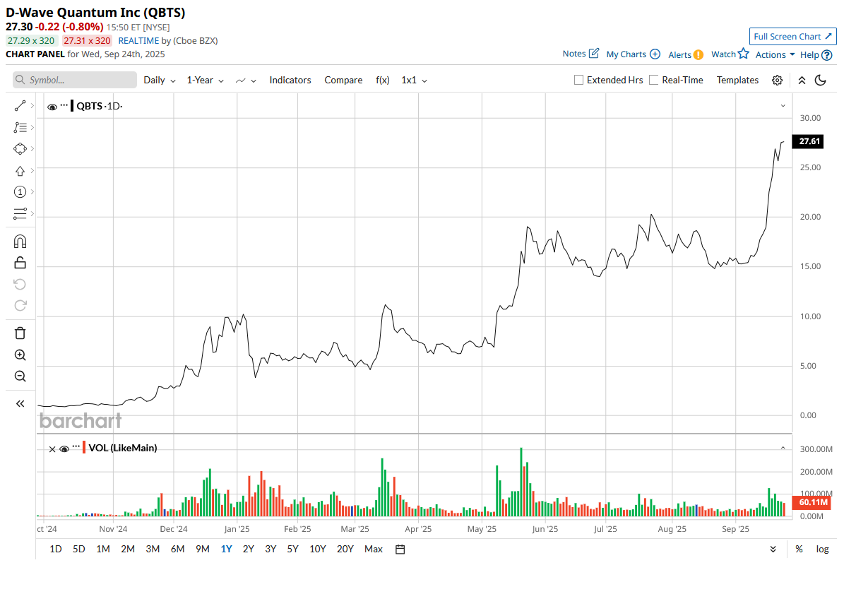Add QBTS to Watch list

click(x=730, y=54)
